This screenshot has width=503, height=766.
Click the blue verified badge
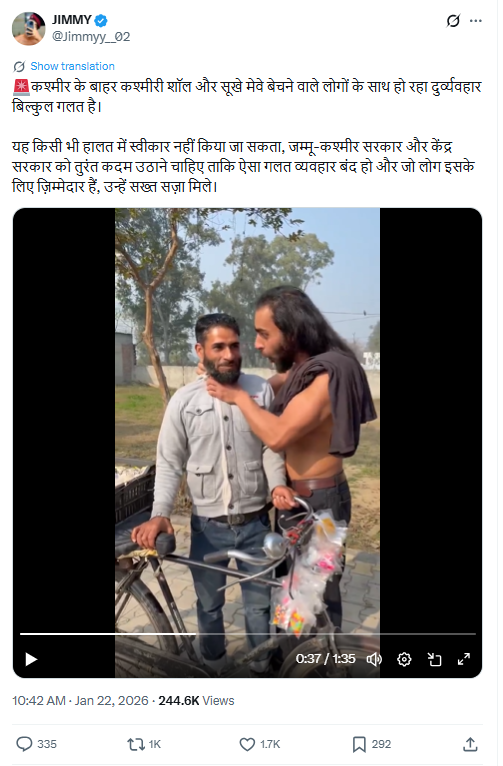tap(101, 20)
